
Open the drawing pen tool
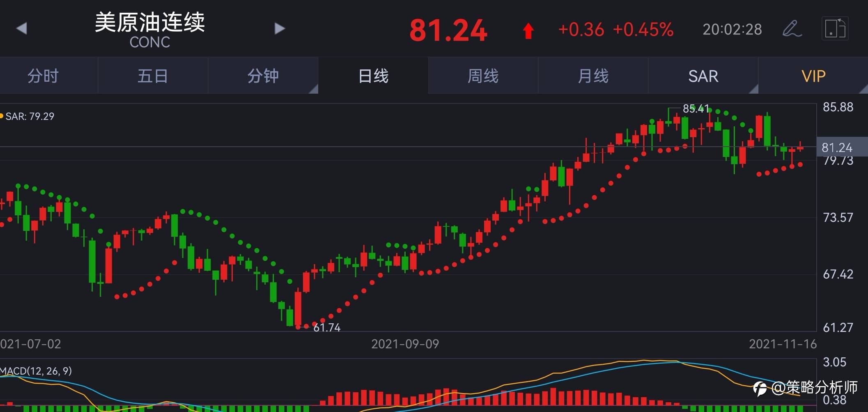pyautogui.click(x=792, y=29)
